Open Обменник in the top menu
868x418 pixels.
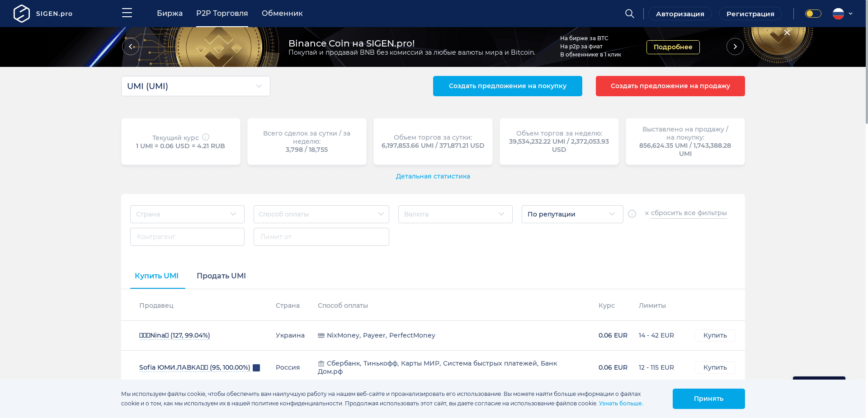(282, 14)
